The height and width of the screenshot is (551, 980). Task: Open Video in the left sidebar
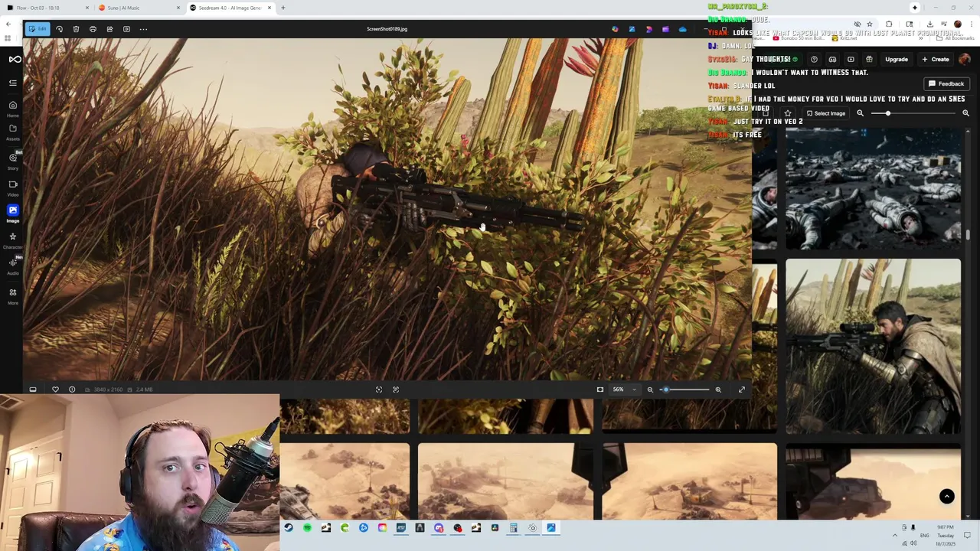pyautogui.click(x=13, y=187)
